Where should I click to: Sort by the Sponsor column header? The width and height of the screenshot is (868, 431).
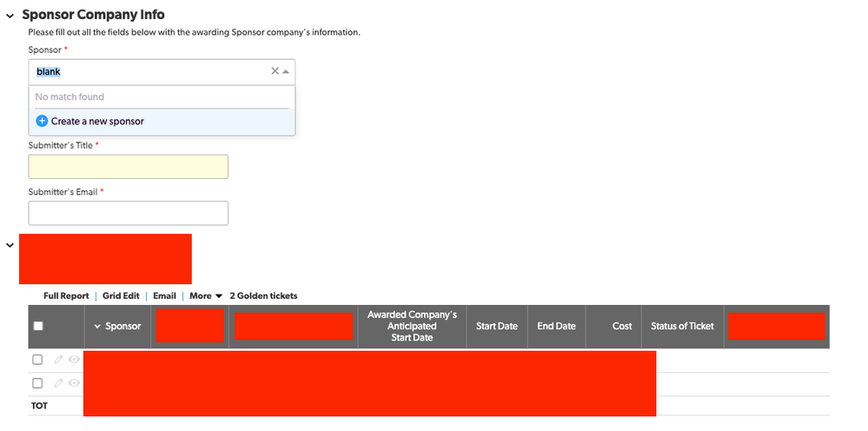pos(117,327)
